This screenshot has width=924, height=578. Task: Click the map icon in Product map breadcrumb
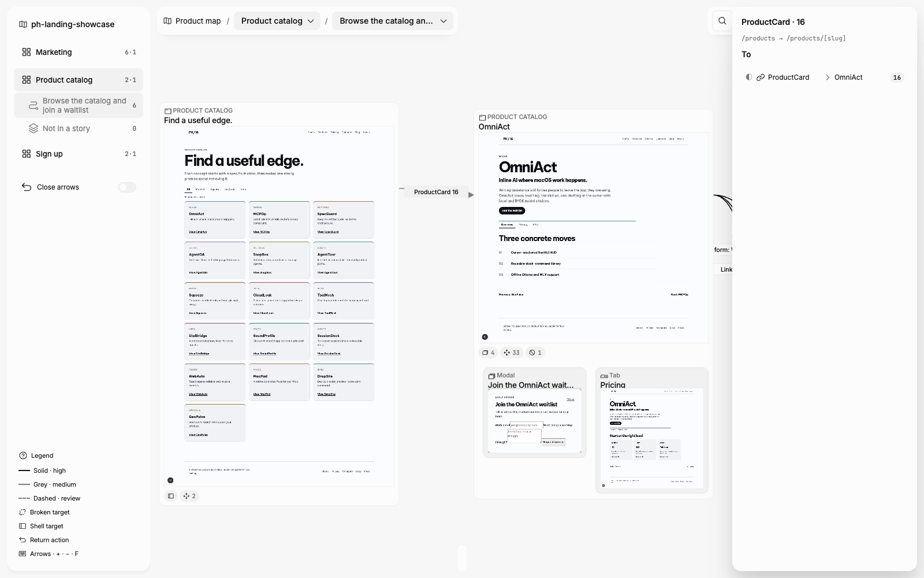coord(167,21)
